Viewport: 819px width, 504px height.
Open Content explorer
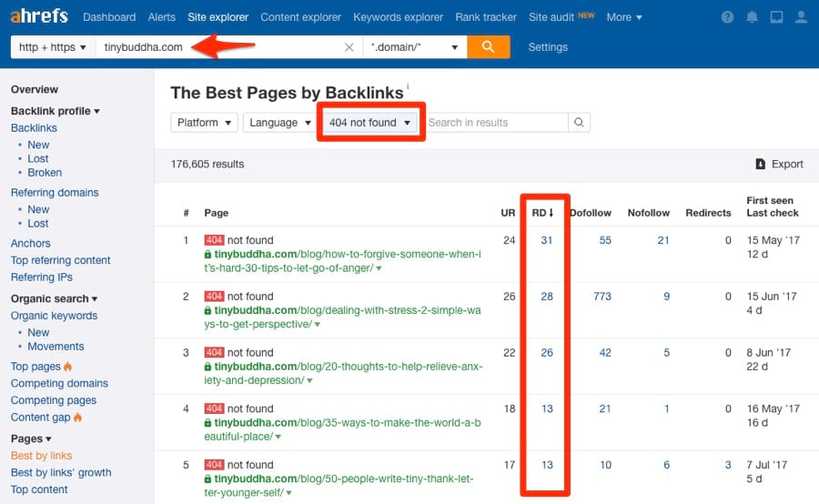click(x=301, y=17)
